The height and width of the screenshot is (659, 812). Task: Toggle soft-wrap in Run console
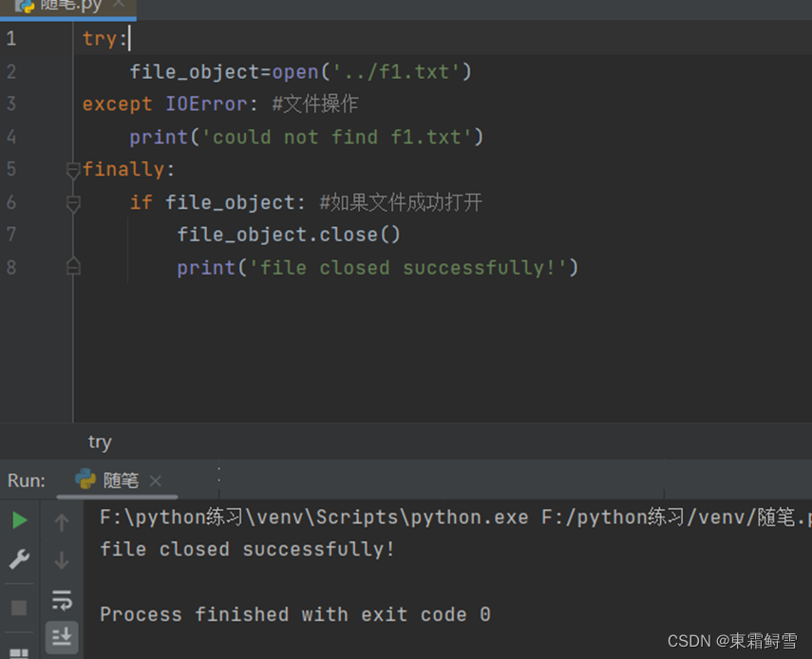coord(62,599)
